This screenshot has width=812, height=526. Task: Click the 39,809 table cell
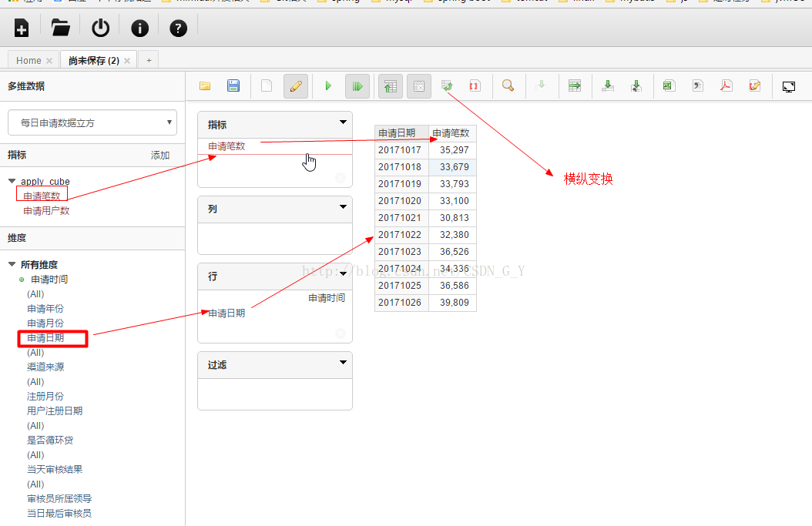click(452, 303)
